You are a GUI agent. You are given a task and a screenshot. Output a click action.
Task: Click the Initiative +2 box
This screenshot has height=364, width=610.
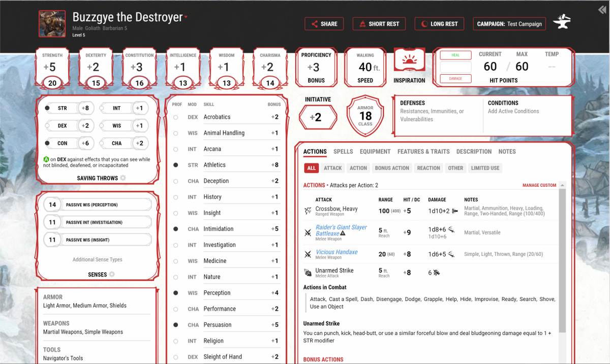point(318,117)
